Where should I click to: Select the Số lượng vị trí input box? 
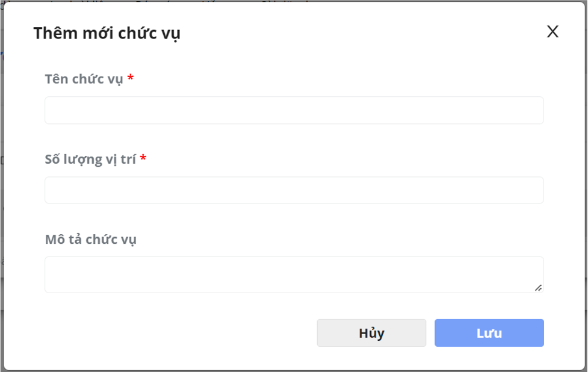click(294, 190)
